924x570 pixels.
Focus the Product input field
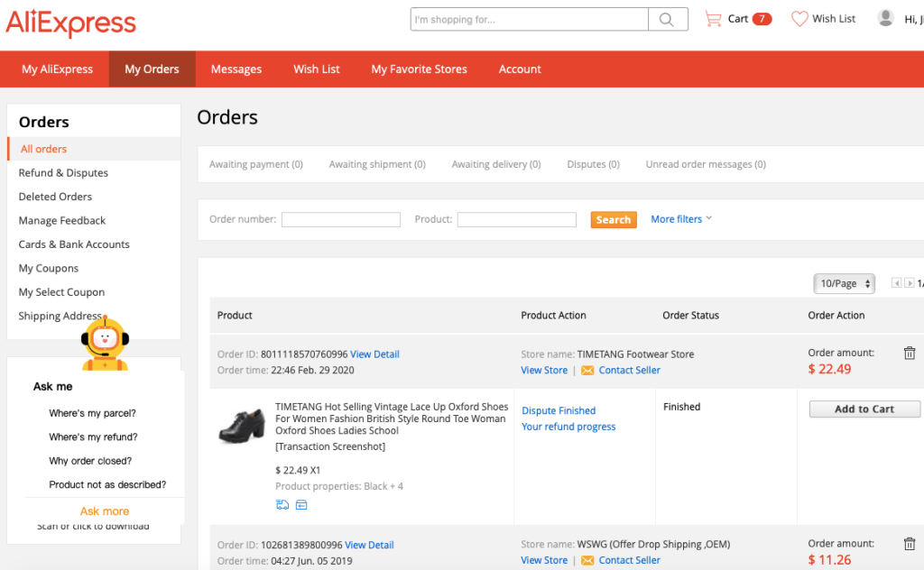pyautogui.click(x=517, y=220)
